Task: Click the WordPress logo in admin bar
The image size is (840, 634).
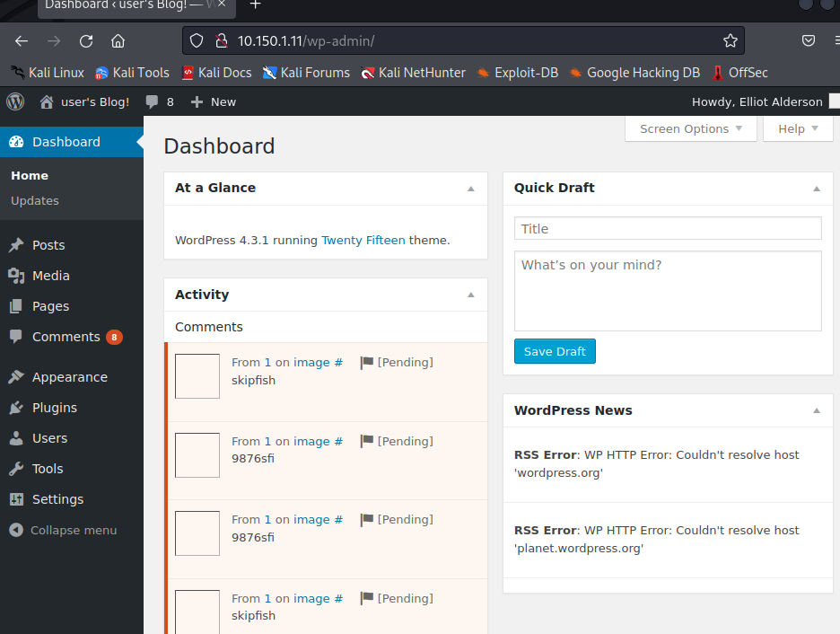Action: click(x=15, y=101)
